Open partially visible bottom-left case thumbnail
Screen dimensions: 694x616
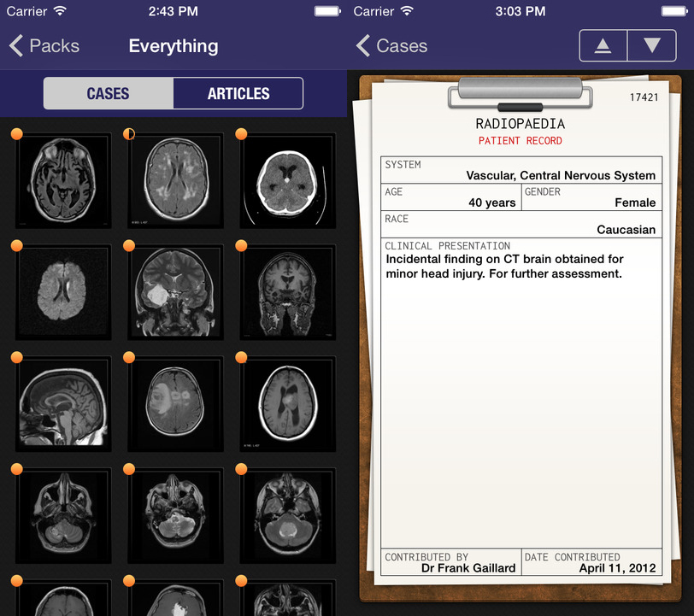coord(63,598)
